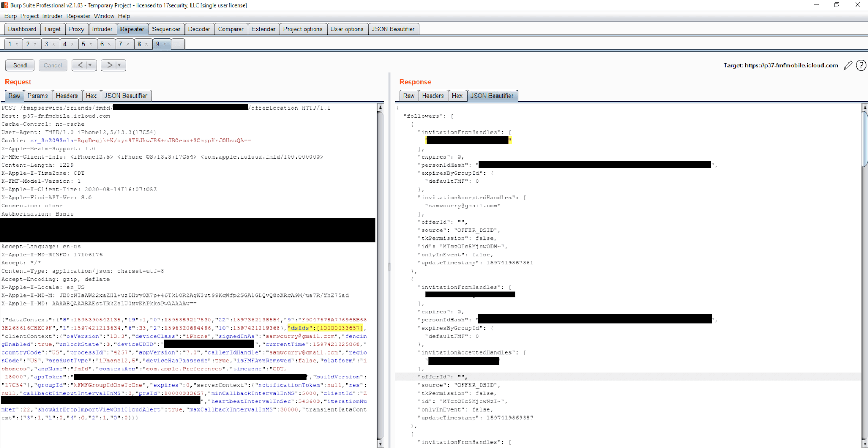Close Repeater tab 9 with its x

[x=165, y=45]
